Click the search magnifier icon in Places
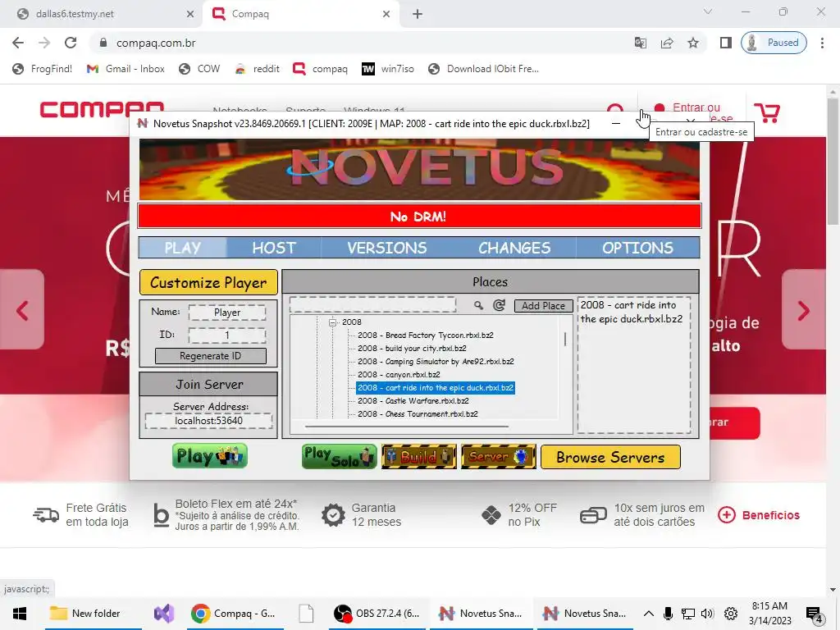The height and width of the screenshot is (630, 840). [478, 305]
